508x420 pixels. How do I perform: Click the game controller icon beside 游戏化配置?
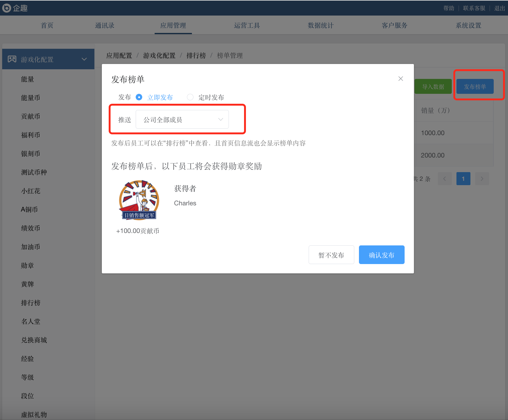tap(12, 59)
